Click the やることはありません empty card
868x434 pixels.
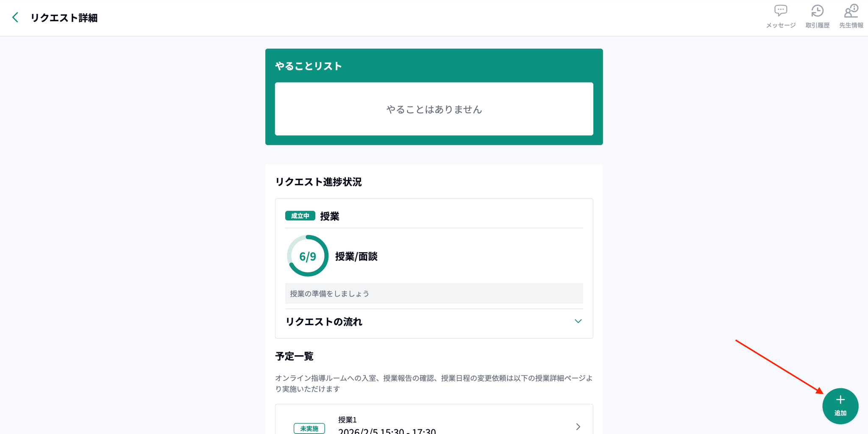[434, 109]
